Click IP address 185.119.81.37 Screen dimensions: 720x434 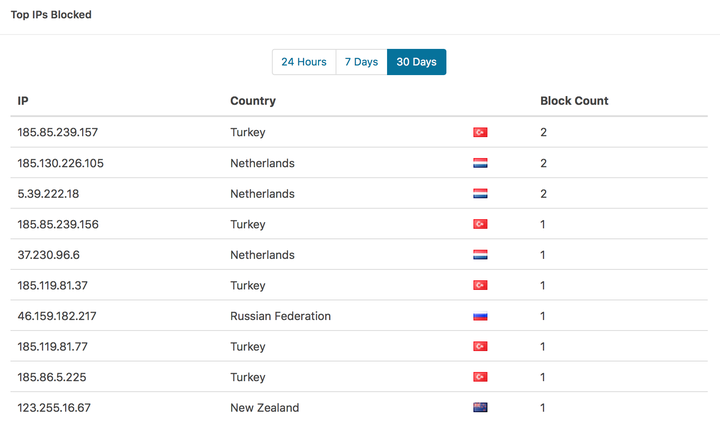53,286
